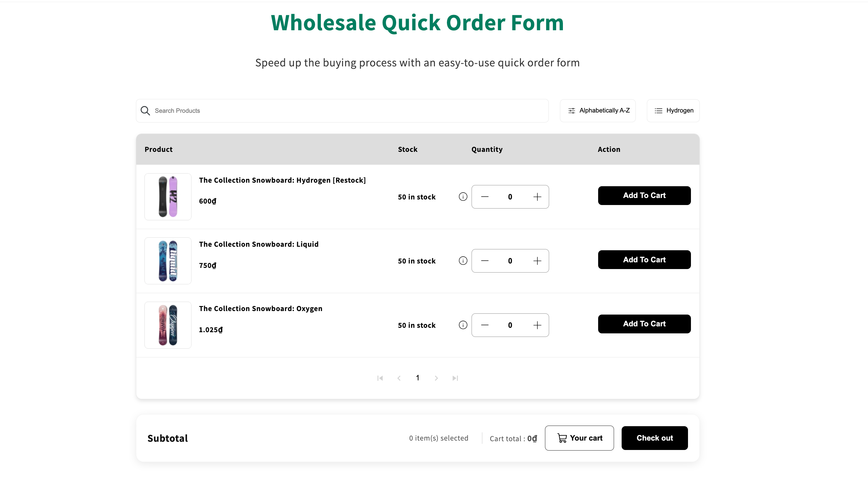Increase quantity of Oxygen snowboard

point(537,325)
